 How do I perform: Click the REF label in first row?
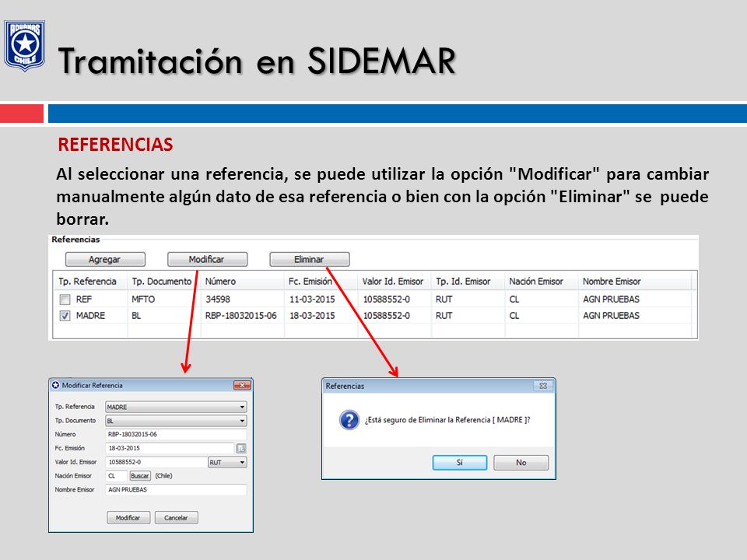[84, 299]
